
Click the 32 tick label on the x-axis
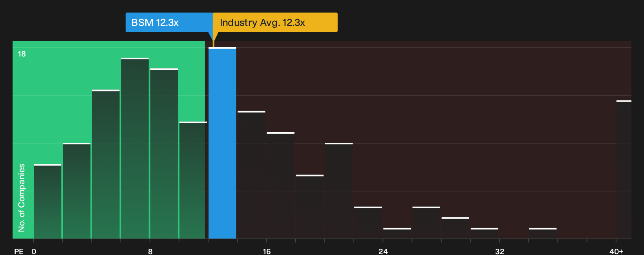[x=499, y=251]
